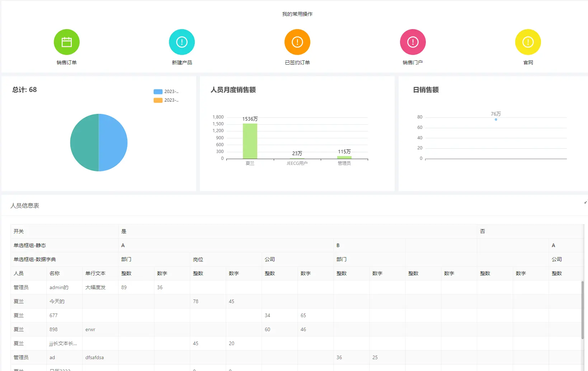Screen dimensions: 588x371
Task: Click the 76万 data point in 日销售额 chart
Action: pos(496,119)
